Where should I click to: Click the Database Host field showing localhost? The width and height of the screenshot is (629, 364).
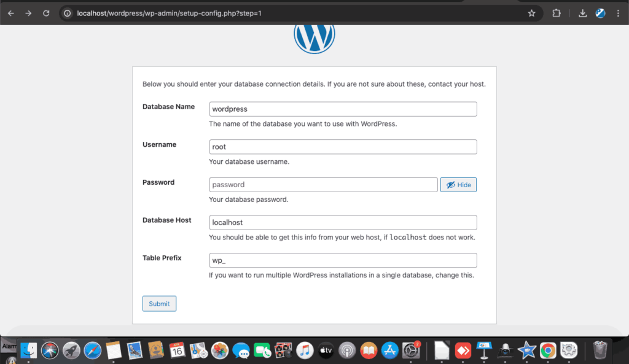[x=342, y=222]
